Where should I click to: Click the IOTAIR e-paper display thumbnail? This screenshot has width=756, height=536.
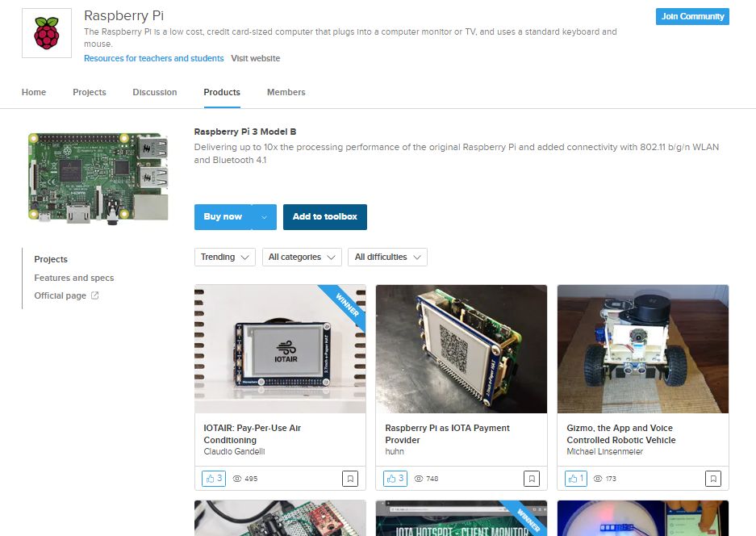tap(280, 349)
